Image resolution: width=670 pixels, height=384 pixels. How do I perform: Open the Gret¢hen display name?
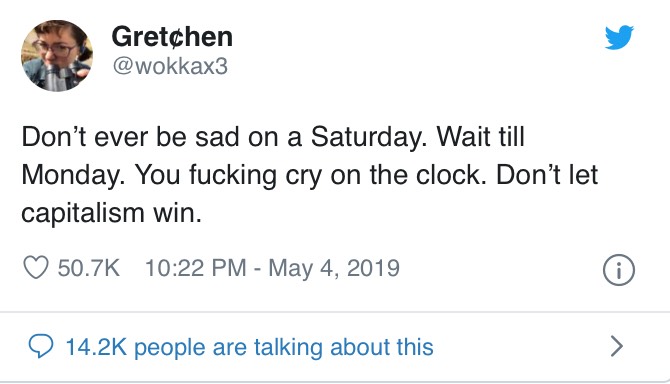click(172, 37)
